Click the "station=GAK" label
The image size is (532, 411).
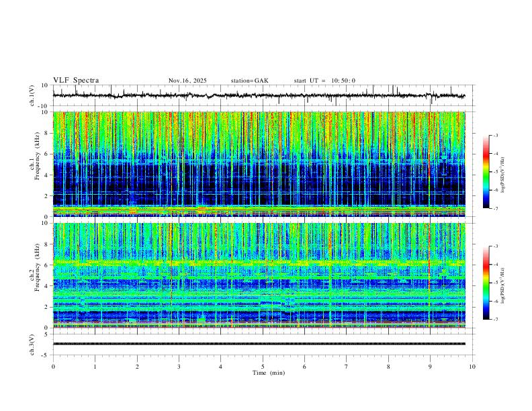point(249,81)
